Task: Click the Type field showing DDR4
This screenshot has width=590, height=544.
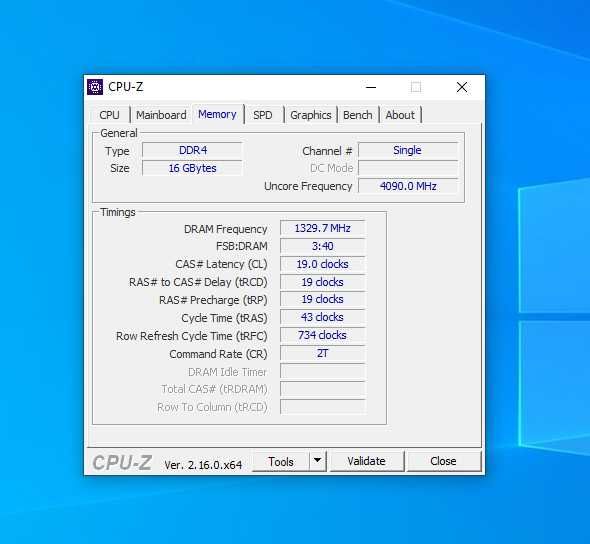Action: point(192,150)
